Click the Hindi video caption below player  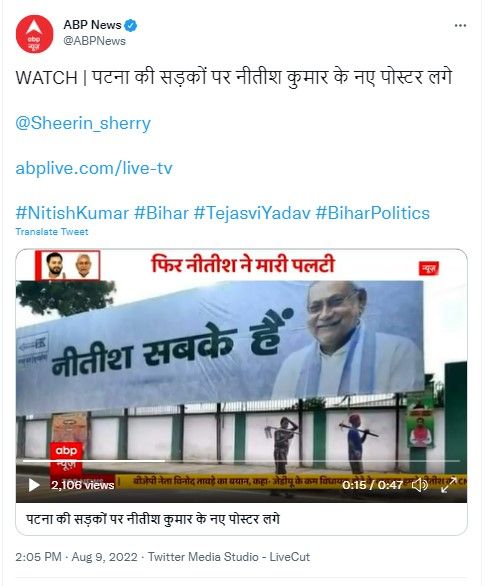[x=152, y=519]
